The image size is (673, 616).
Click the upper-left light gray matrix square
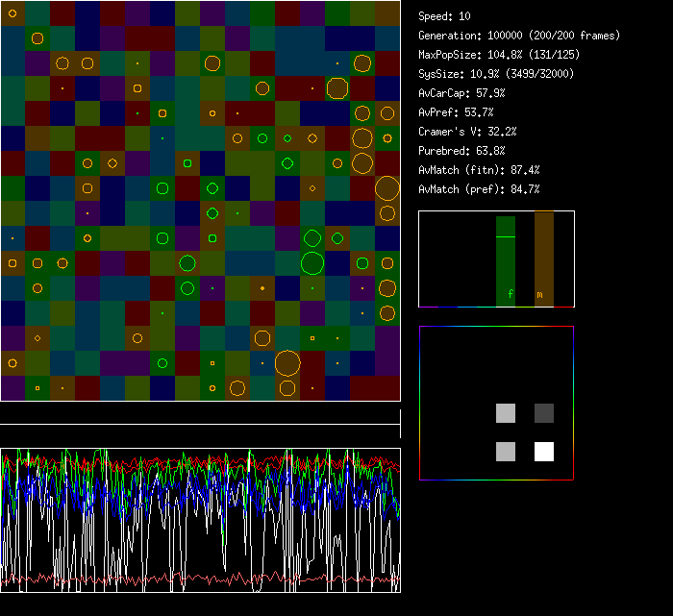[506, 413]
